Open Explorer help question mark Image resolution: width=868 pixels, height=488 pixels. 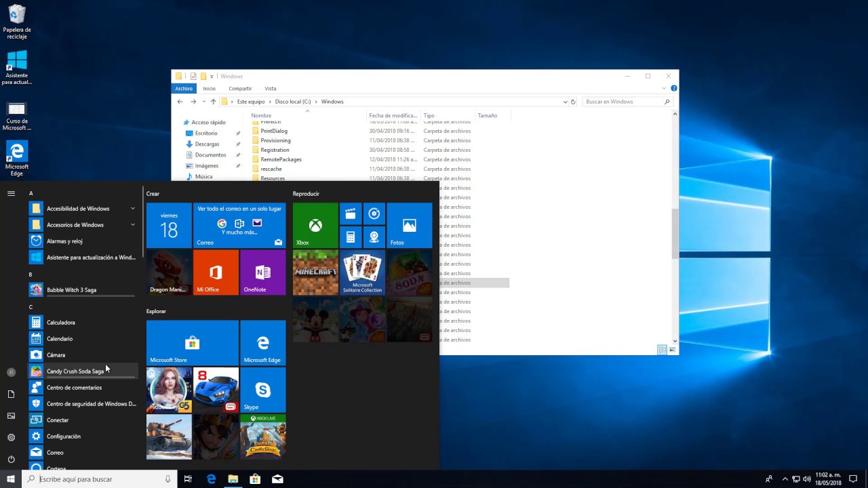[x=673, y=88]
